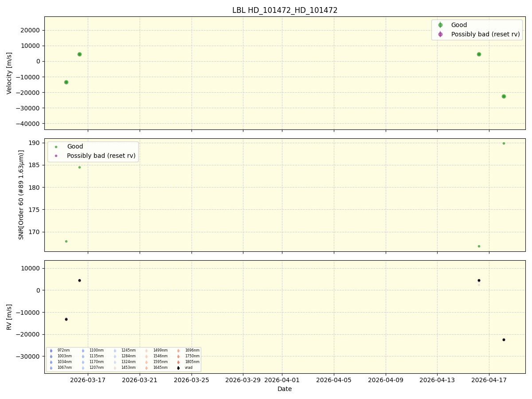Image resolution: width=532 pixels, height=399 pixels.
Task: Click the 1245nm legend marker
Action: click(115, 351)
